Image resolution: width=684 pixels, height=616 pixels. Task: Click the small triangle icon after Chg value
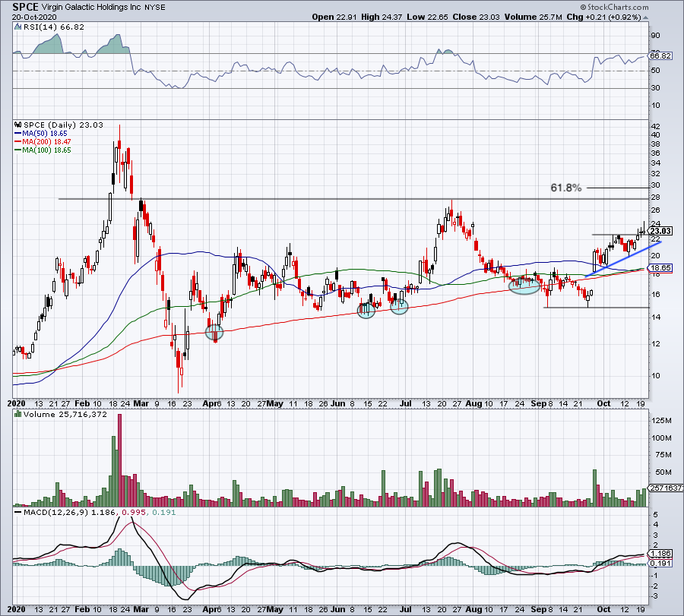pos(645,18)
